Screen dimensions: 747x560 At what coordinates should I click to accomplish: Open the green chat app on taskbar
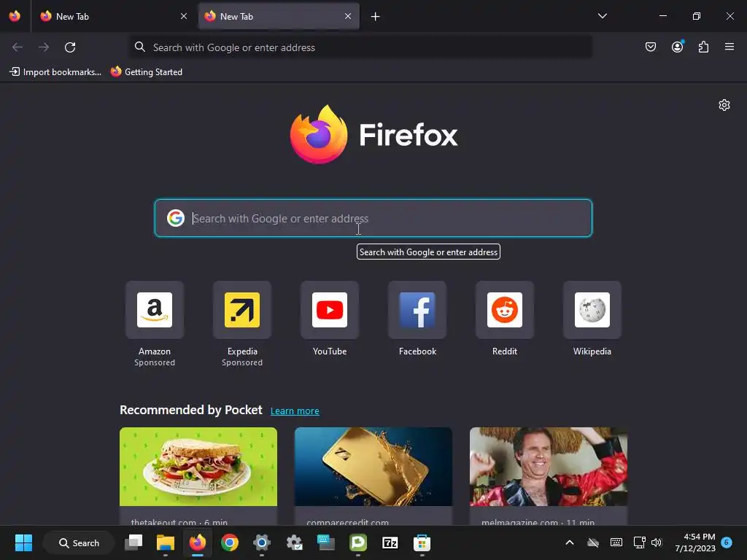tap(357, 542)
